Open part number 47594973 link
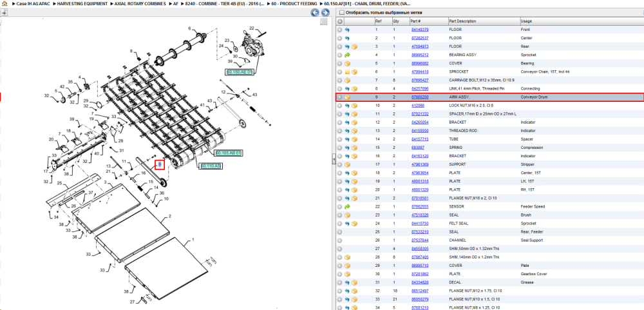The width and height of the screenshot is (644, 310). 419,47
